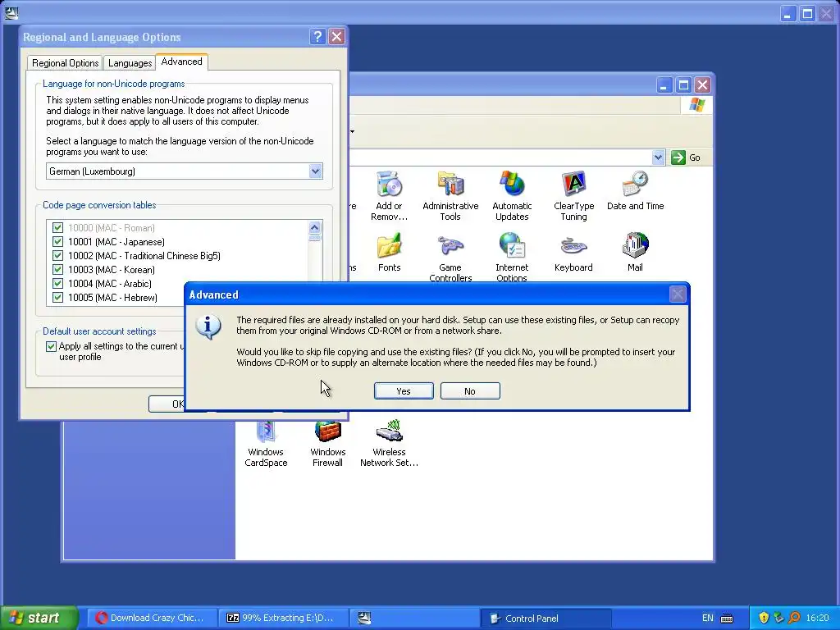Expand Control Panel address bar dropdown

tap(658, 157)
